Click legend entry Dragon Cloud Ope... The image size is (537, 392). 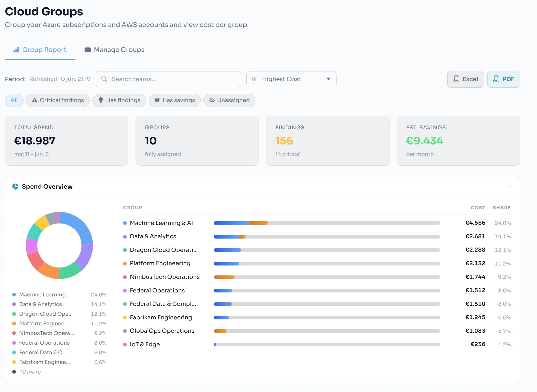(x=59, y=314)
